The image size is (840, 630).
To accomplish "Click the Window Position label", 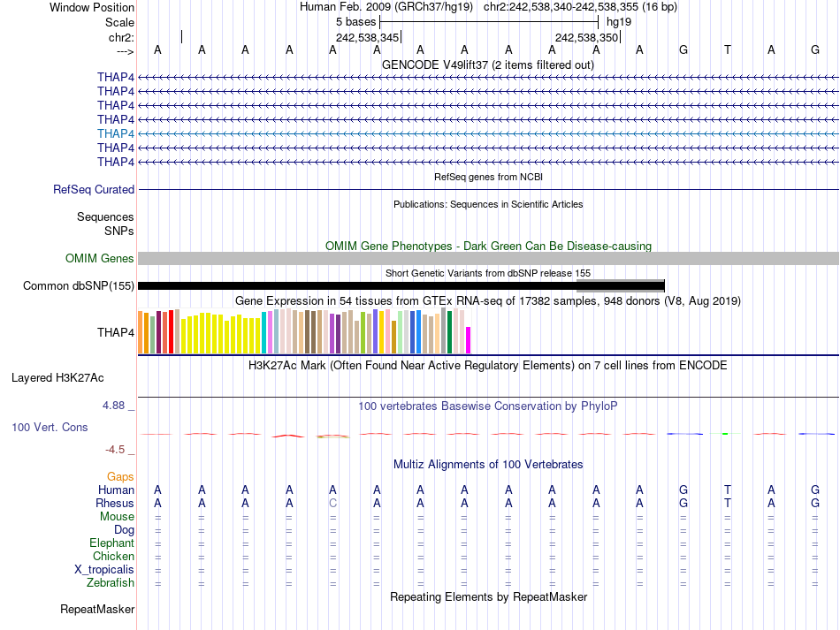I will (92, 7).
